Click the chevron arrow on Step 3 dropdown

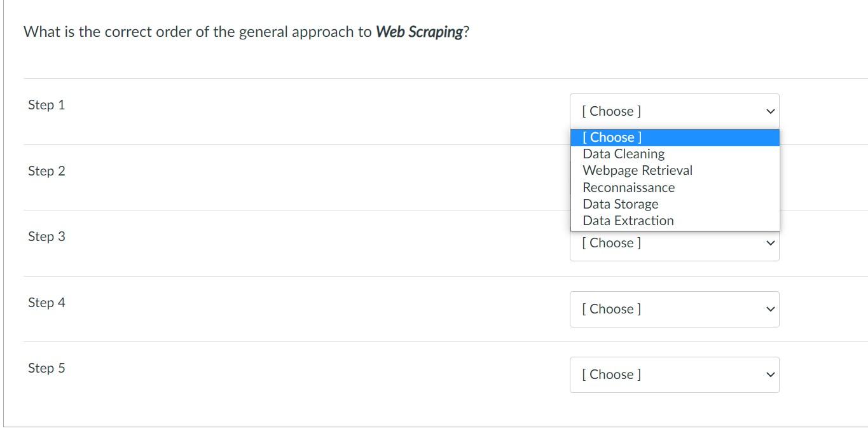tap(771, 243)
